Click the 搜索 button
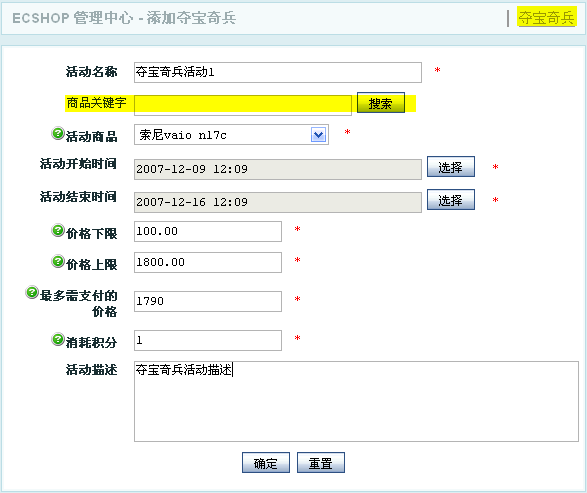Image resolution: width=587 pixels, height=493 pixels. point(381,103)
